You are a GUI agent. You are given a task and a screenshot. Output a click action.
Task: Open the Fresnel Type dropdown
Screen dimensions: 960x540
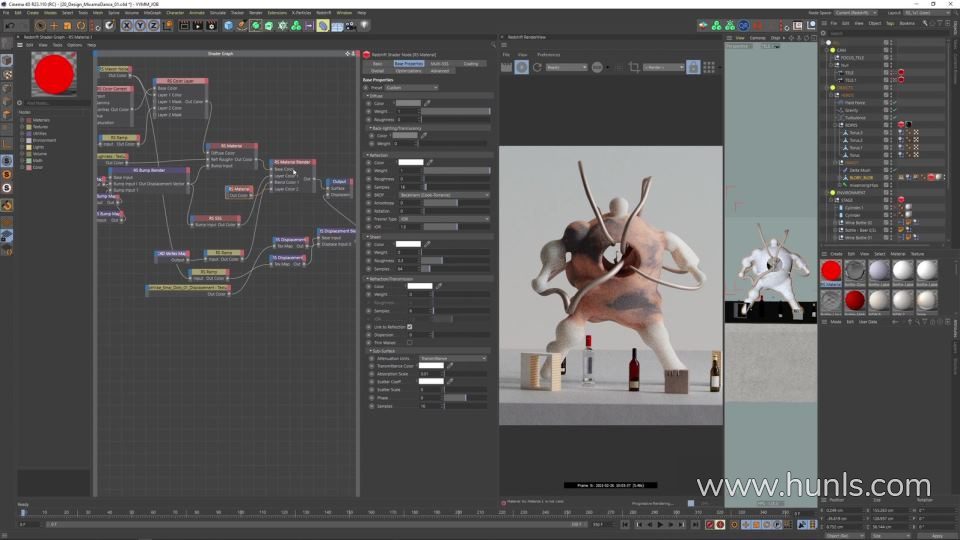click(x=444, y=219)
